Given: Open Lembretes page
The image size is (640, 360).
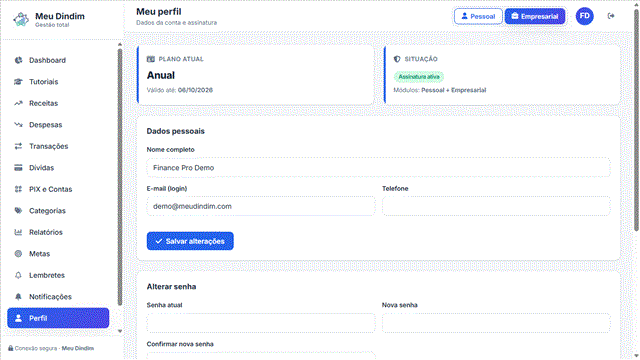Looking at the screenshot, I should pyautogui.click(x=58, y=275).
